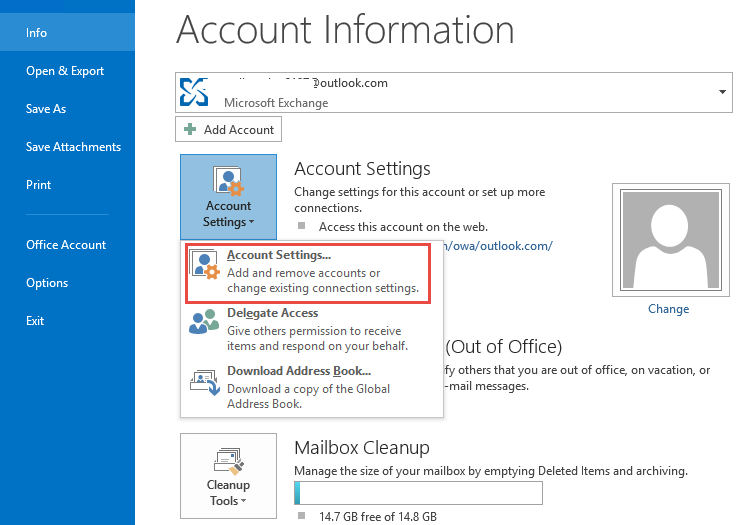Choose Save As in the sidebar
Screen dimensions: 756x525
[x=46, y=109]
